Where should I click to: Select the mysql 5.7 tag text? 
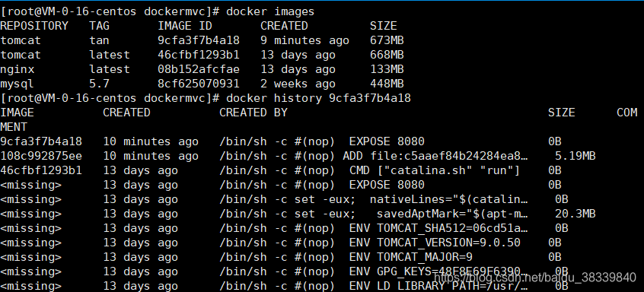100,84
